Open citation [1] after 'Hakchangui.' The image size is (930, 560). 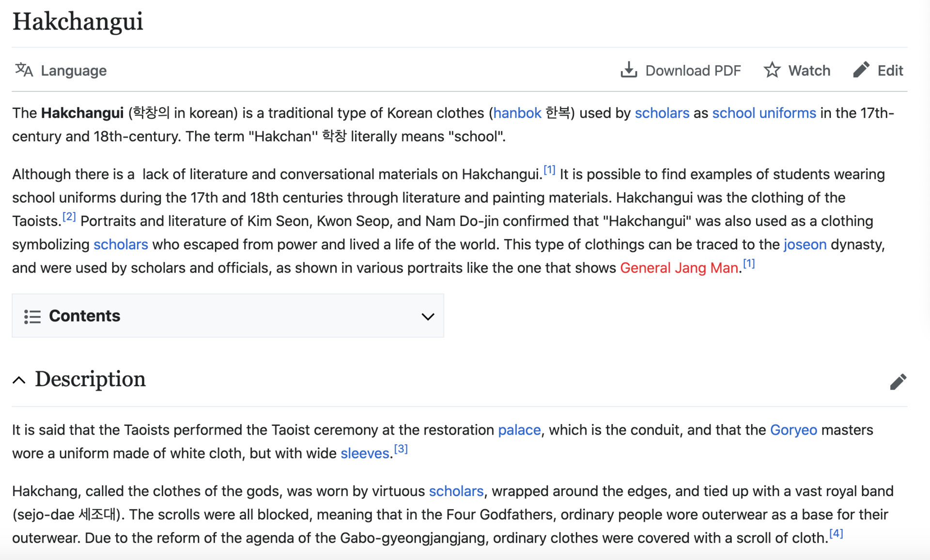click(549, 170)
